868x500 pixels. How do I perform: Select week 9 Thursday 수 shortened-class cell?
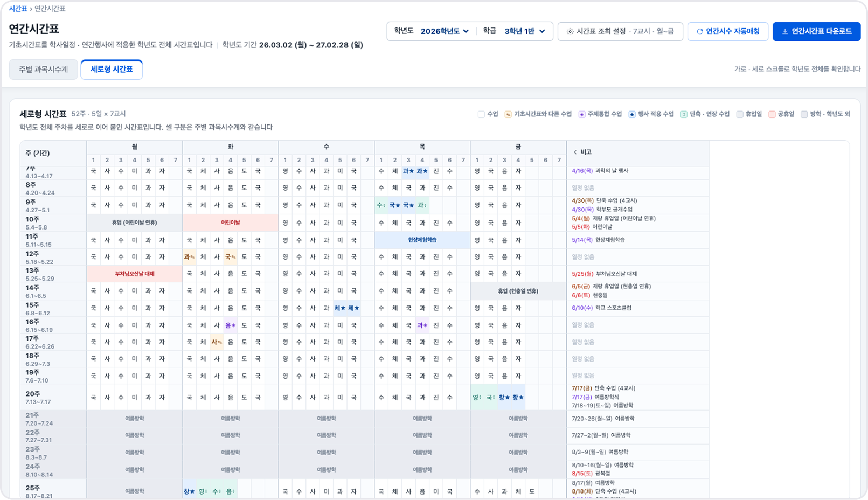click(381, 205)
